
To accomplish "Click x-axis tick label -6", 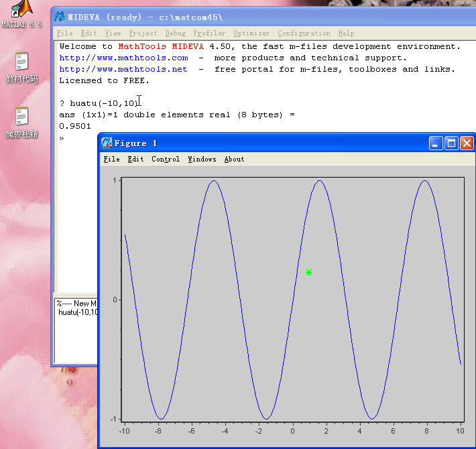I will pyautogui.click(x=192, y=431).
